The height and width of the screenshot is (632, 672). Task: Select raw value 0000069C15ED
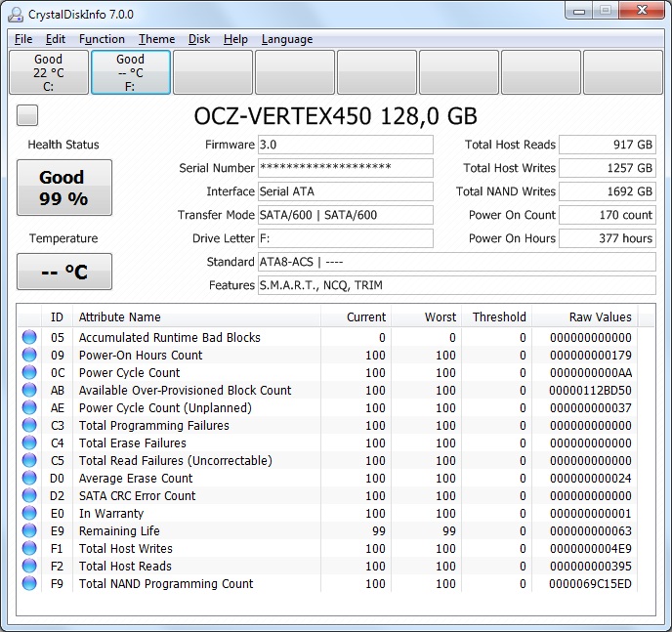pyautogui.click(x=590, y=583)
